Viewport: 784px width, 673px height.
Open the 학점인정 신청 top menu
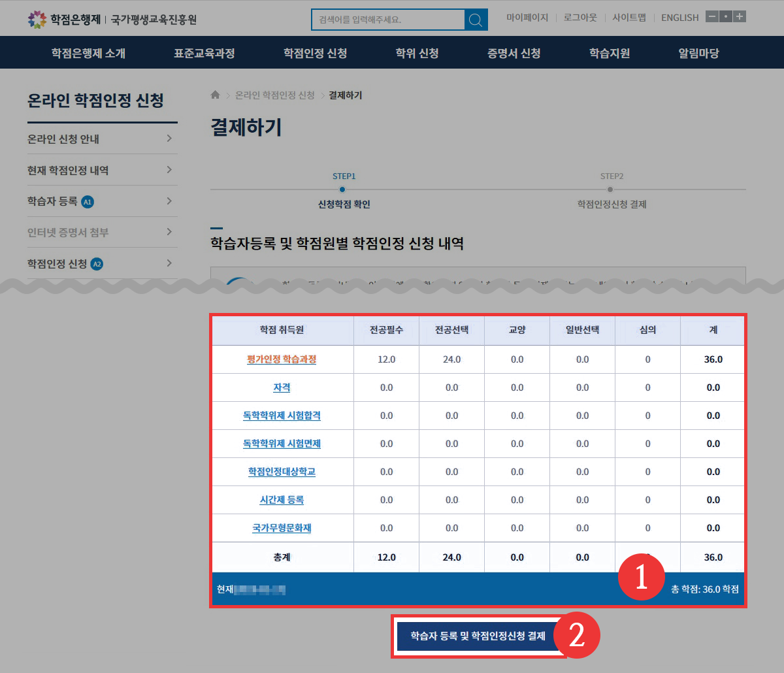(315, 53)
